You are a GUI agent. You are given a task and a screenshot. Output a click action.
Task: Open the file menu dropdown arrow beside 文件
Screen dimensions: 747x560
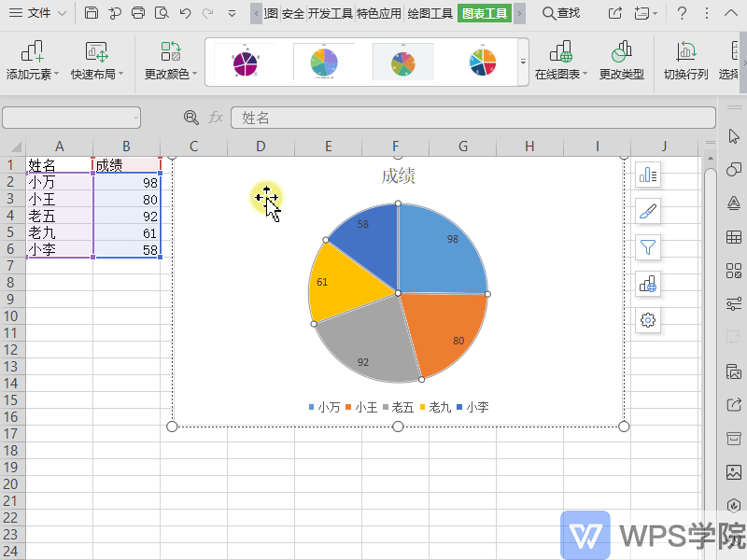pos(62,13)
